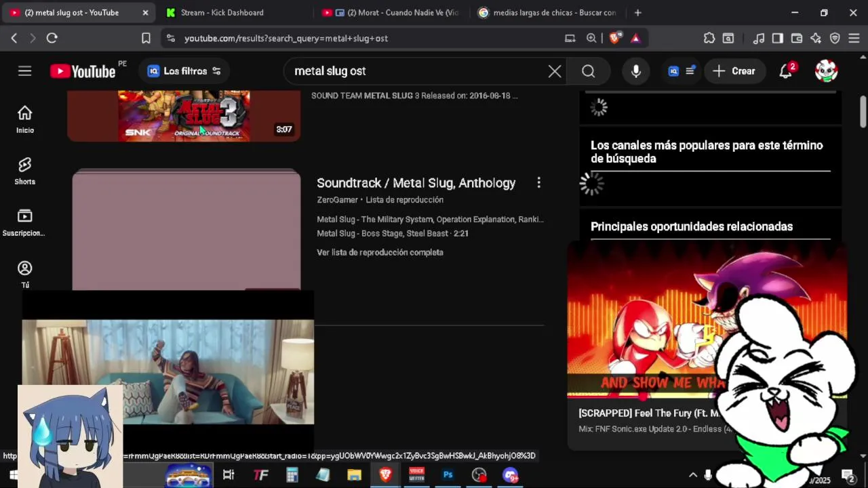Image resolution: width=868 pixels, height=488 pixels.
Task: Open a new browser tab
Action: 637,13
